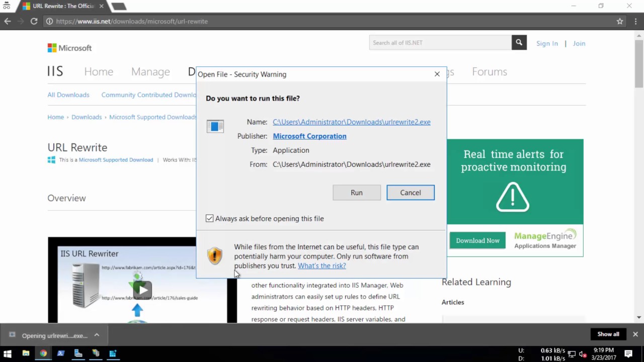Click Microsoft Supported Download badge link

point(116,160)
